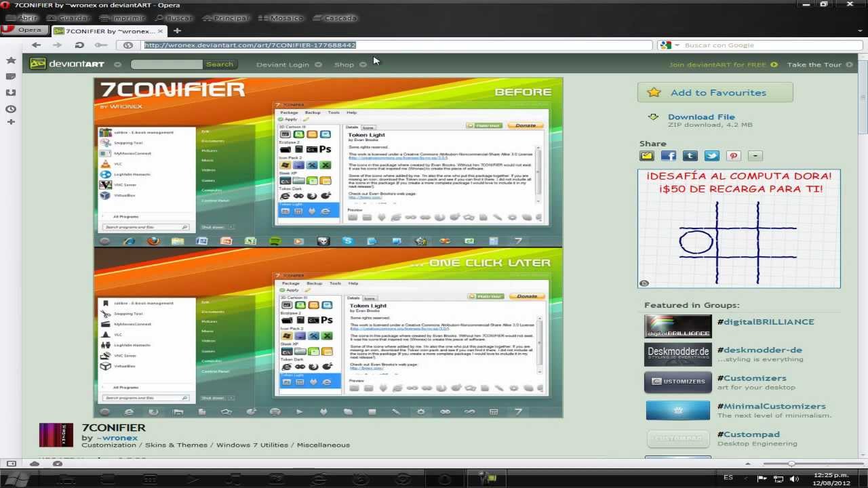
Task: Open the #deskmodder-de group link
Action: click(x=759, y=350)
